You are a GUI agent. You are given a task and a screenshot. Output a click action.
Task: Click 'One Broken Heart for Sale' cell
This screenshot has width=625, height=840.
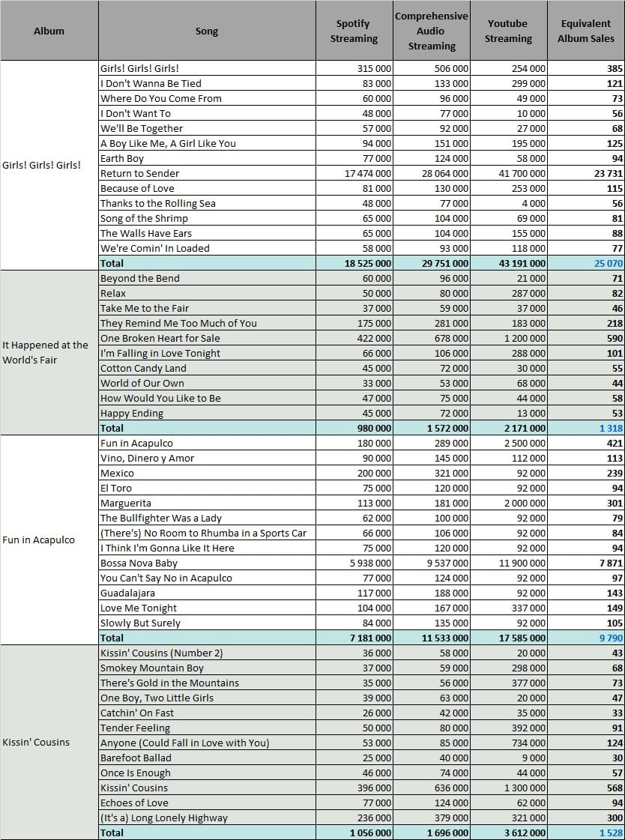[207, 338]
